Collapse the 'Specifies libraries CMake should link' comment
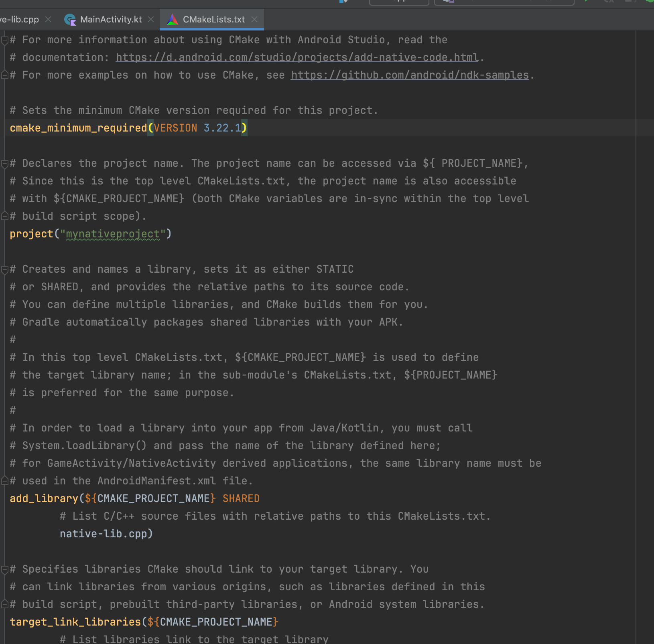The width and height of the screenshot is (654, 644). pos(5,569)
